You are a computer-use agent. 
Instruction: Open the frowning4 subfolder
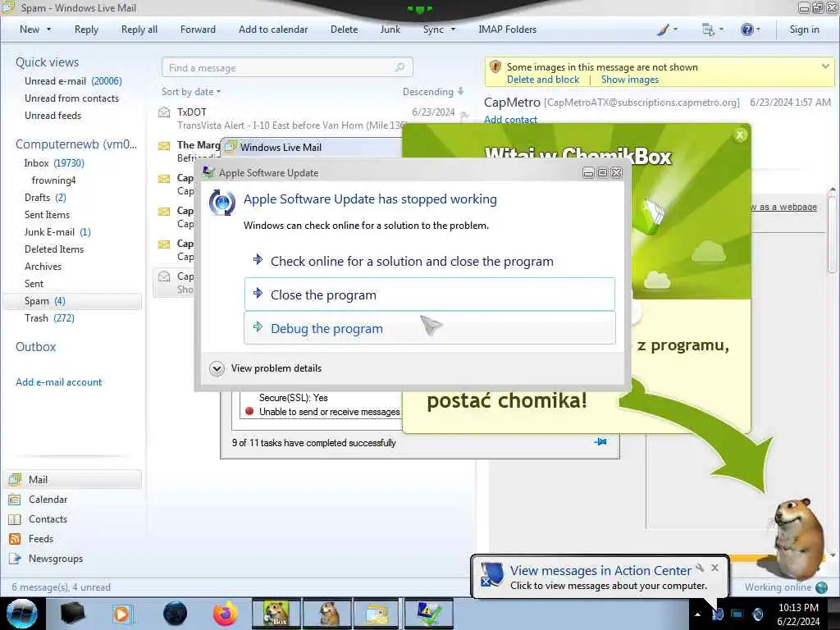click(53, 180)
